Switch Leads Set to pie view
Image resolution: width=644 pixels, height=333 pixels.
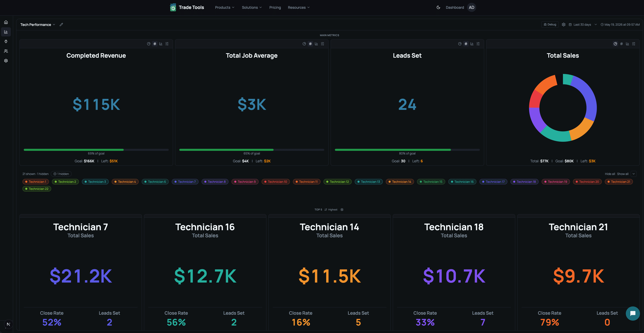(x=460, y=44)
